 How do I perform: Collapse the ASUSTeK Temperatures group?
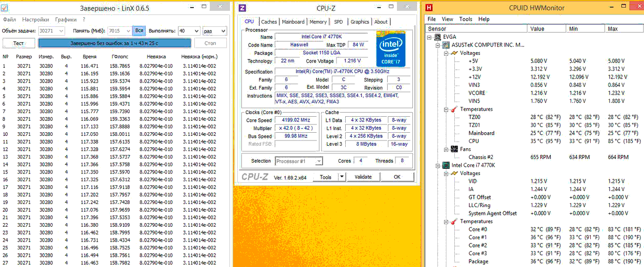[446, 109]
